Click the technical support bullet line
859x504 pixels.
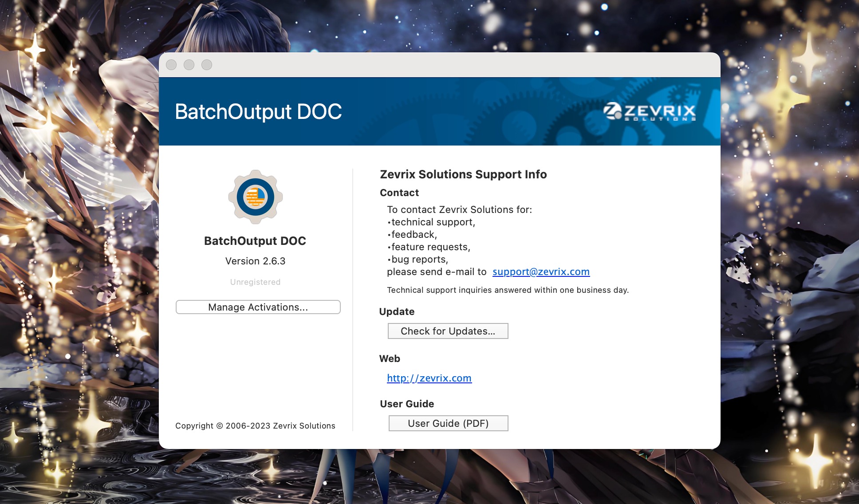pyautogui.click(x=431, y=222)
